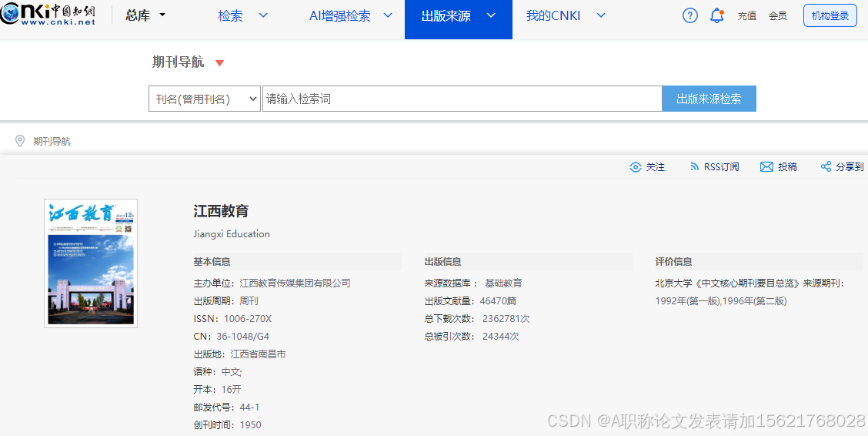868x436 pixels.
Task: Click the RSS订阅 link
Action: point(721,166)
